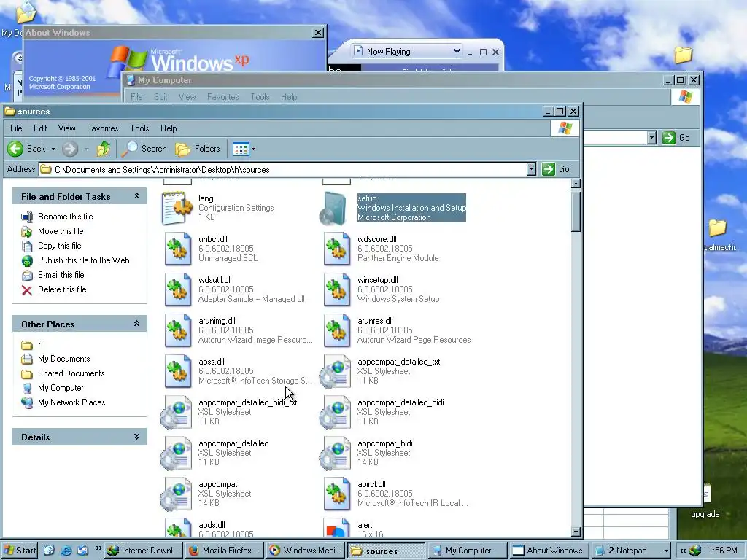The width and height of the screenshot is (747, 560).
Task: Open the Help menu in sources window
Action: point(169,128)
